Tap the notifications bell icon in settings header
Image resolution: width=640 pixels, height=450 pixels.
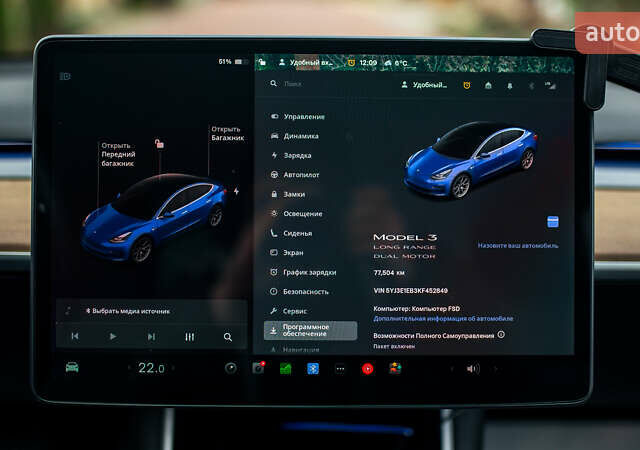[508, 86]
